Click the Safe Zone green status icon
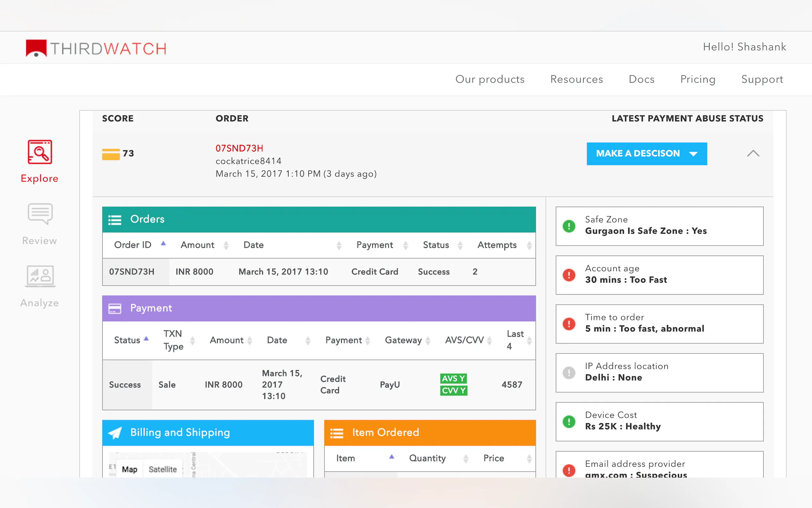812x508 pixels. 569,226
